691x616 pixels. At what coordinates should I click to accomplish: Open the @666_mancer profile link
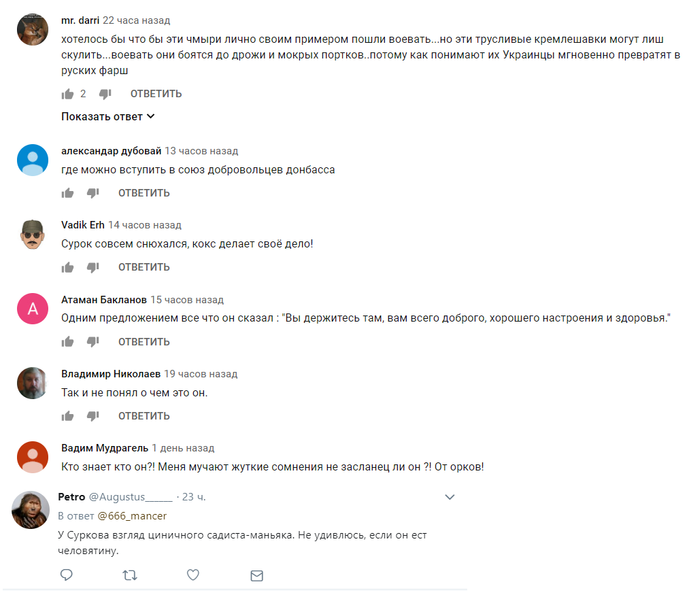(x=132, y=516)
